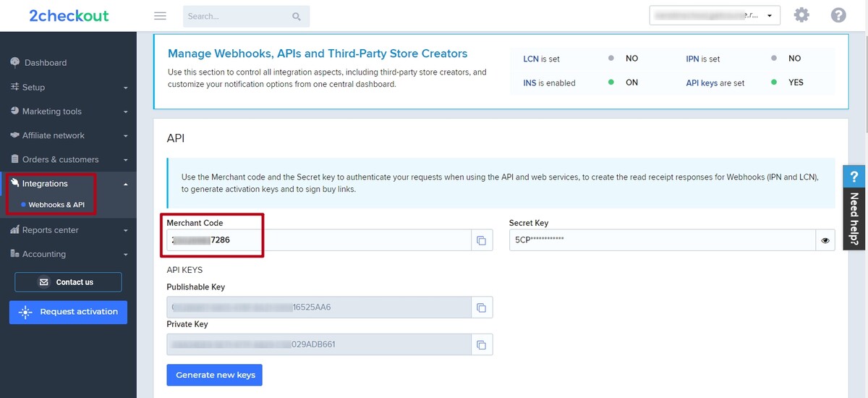Viewport: 868px width, 398px height.
Task: Click the Setup sliders icon
Action: coord(15,87)
